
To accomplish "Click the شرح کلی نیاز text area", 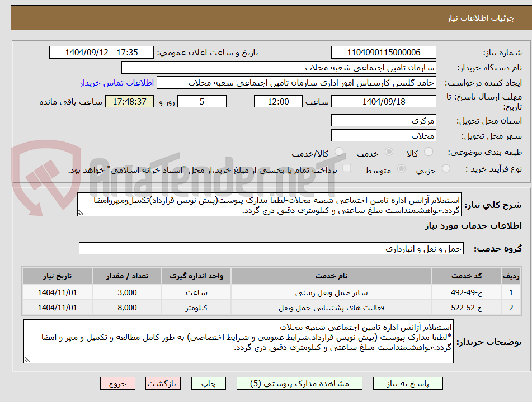I will pyautogui.click(x=269, y=205).
